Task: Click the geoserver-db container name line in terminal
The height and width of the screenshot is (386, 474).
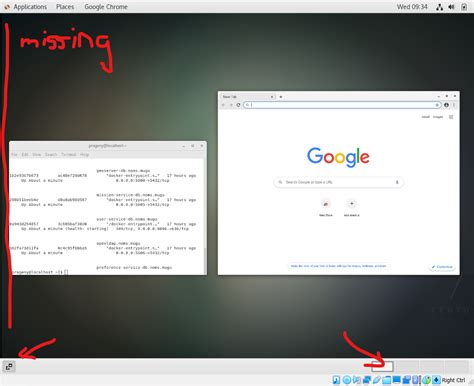Action: [x=123, y=170]
